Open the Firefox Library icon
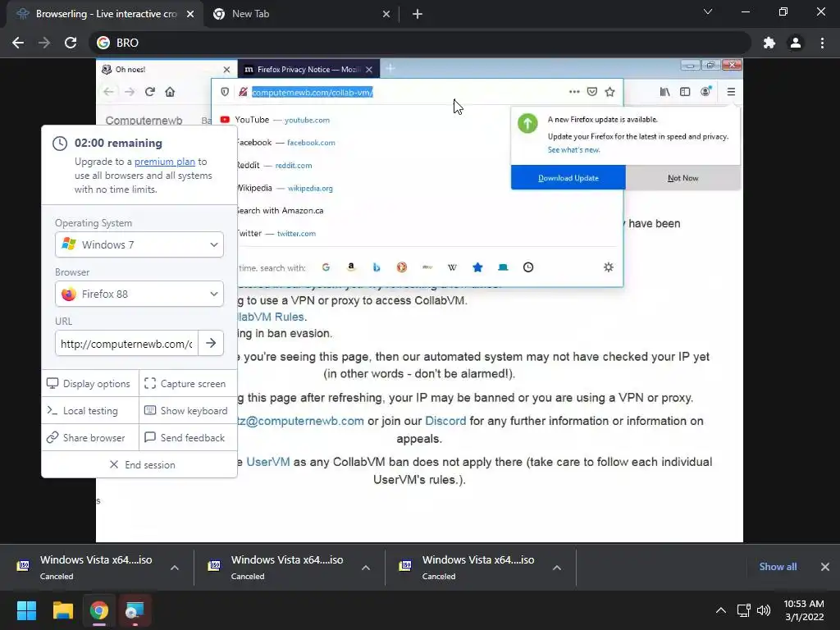840x630 pixels. click(x=664, y=92)
